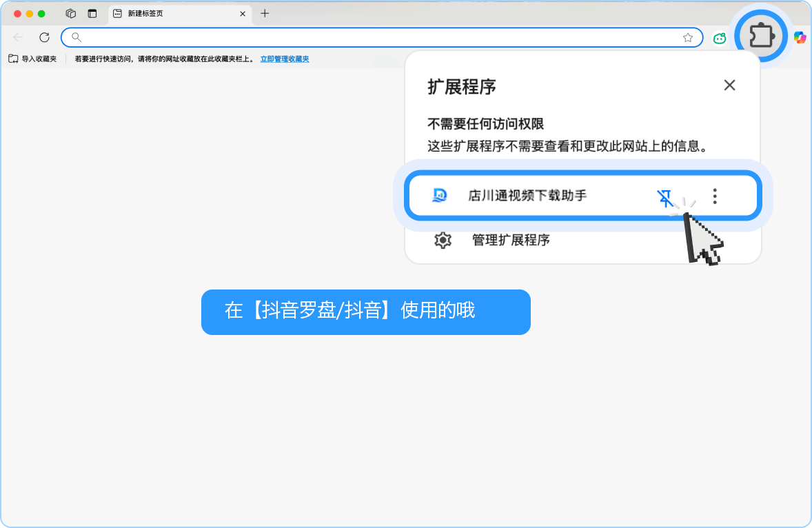This screenshot has width=812, height=528.
Task: Open the Copilot icon
Action: click(x=800, y=37)
